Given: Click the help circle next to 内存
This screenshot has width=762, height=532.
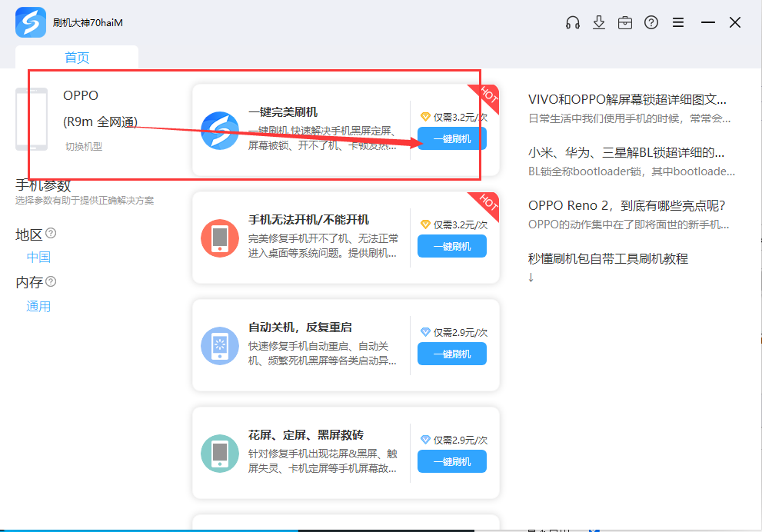Looking at the screenshot, I should [x=49, y=283].
